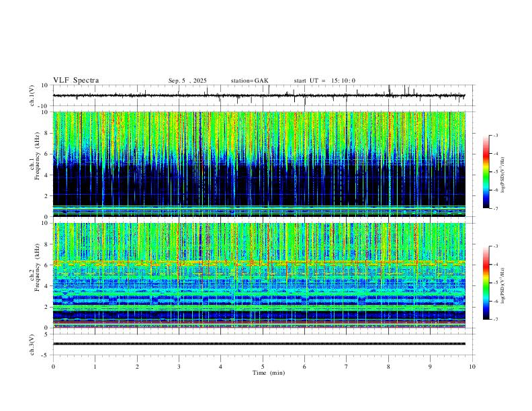Click time-axis tick label "7"
The image size is (532, 411).
click(x=347, y=367)
